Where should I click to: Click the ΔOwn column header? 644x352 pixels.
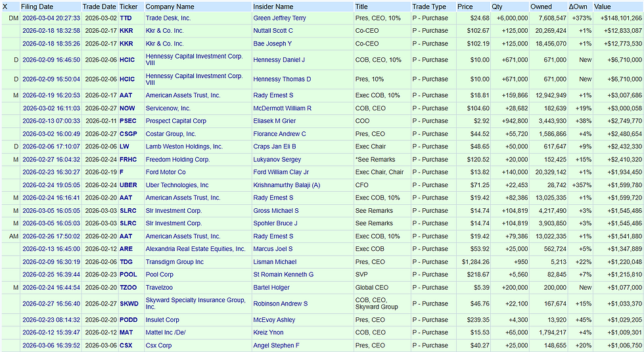pos(578,7)
